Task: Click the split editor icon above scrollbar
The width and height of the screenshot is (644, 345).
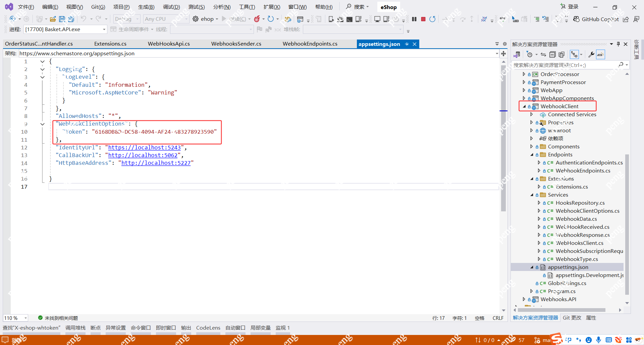Action: point(503,54)
